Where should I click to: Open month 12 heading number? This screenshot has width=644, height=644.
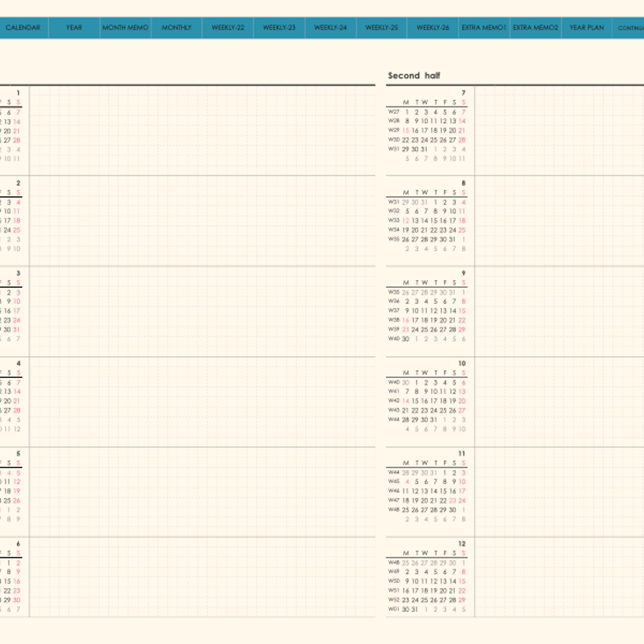(461, 543)
